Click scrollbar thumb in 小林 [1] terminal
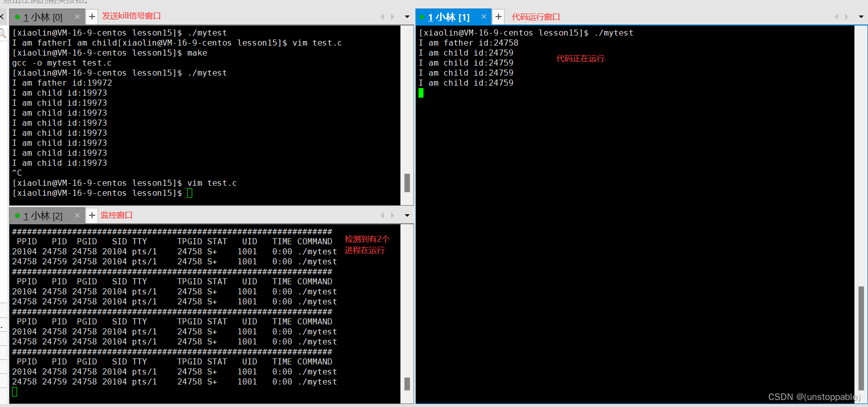The height and width of the screenshot is (407, 868). pyautogui.click(x=861, y=338)
